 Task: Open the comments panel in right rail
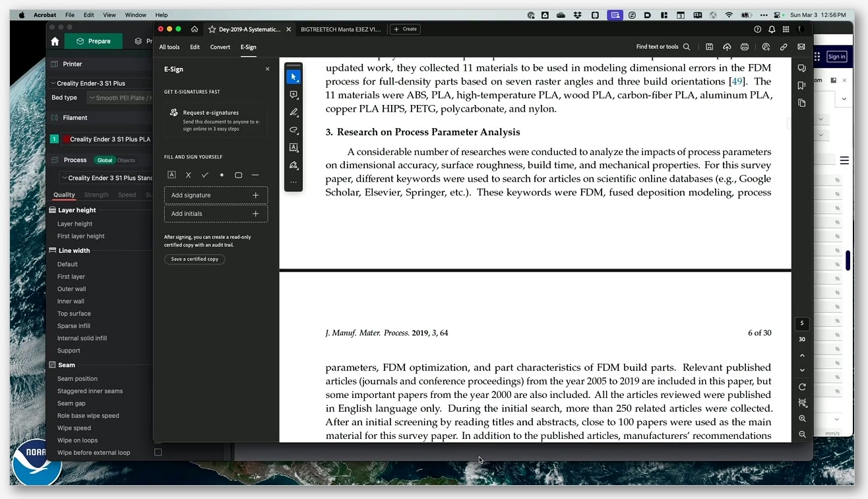tap(802, 68)
